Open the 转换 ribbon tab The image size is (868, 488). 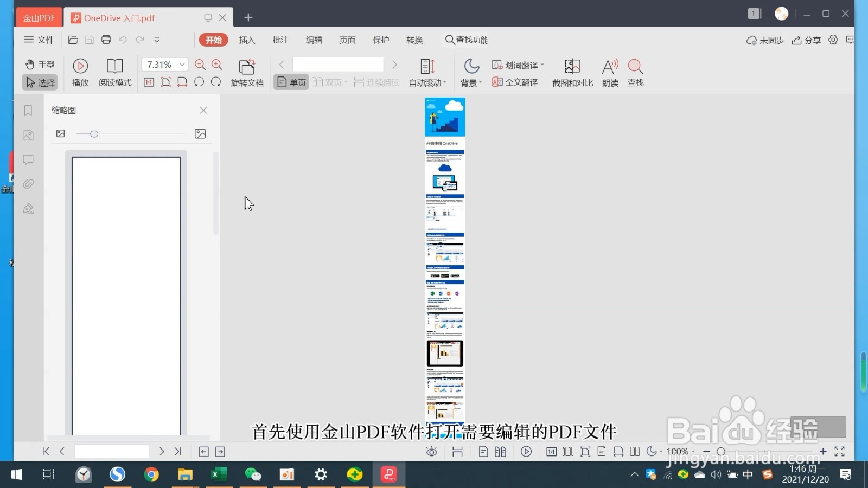click(x=414, y=40)
